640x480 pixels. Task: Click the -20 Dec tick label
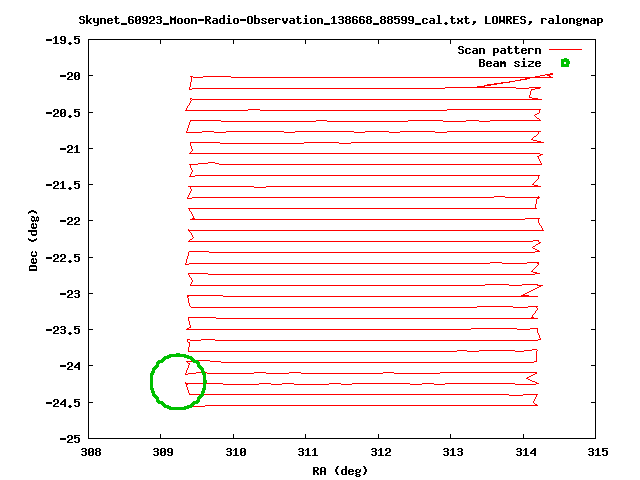(70, 76)
